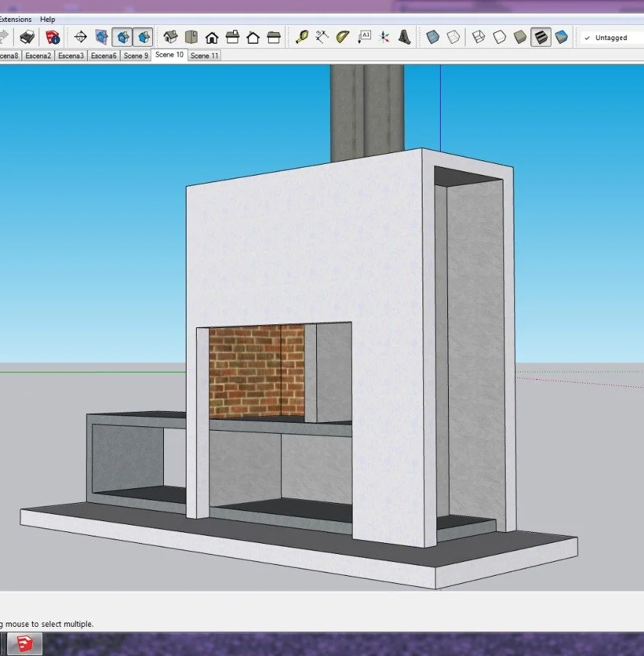Open Model Info icon
Image resolution: width=644 pixels, height=656 pixels.
click(52, 37)
